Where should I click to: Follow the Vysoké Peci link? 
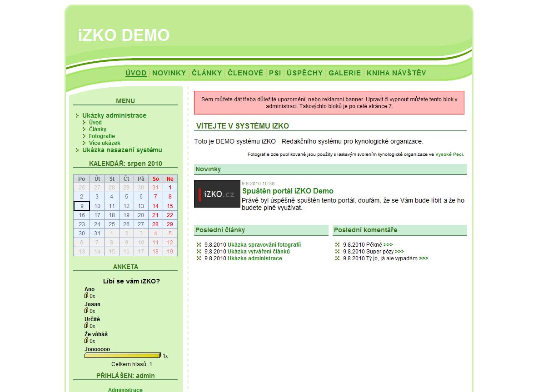coord(449,154)
